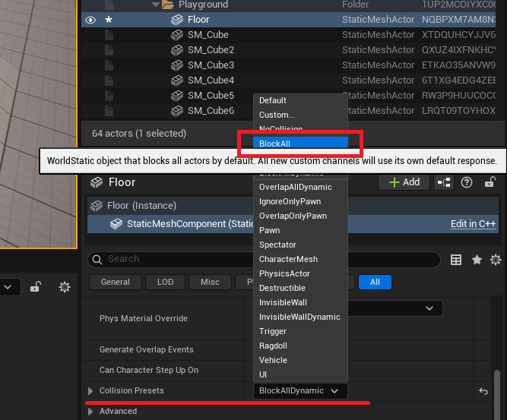
Task: Choose Default collision preset
Action: (300, 100)
